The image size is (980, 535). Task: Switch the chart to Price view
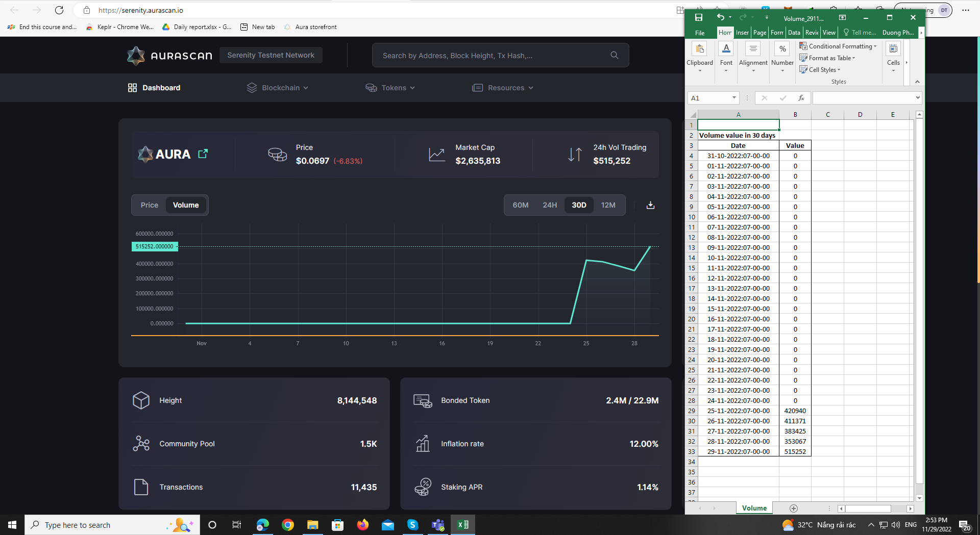pyautogui.click(x=149, y=205)
